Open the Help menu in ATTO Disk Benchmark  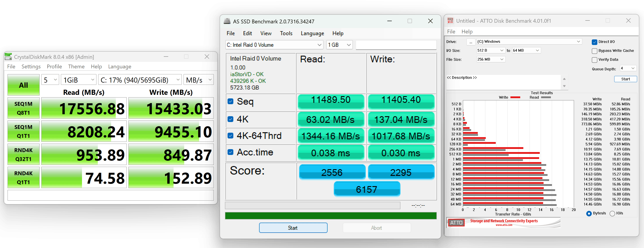point(467,32)
